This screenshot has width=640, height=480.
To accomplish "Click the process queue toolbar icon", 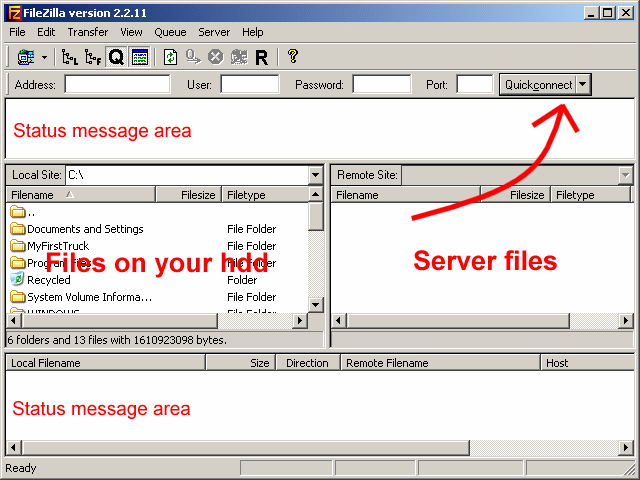I will [193, 58].
